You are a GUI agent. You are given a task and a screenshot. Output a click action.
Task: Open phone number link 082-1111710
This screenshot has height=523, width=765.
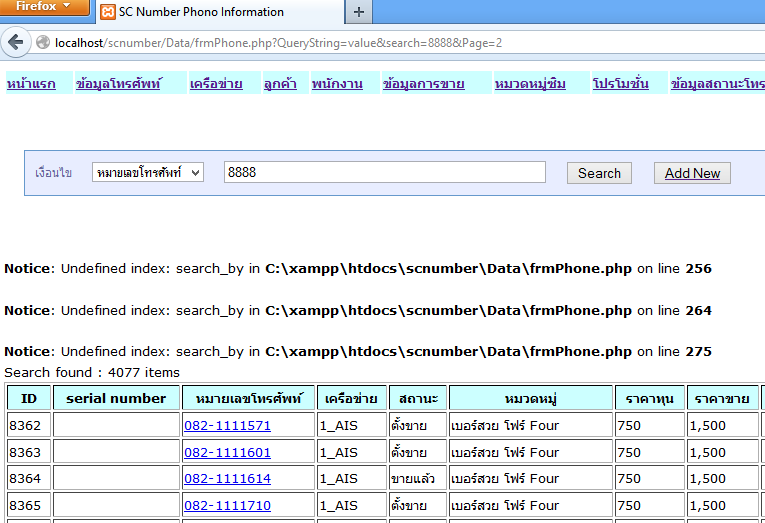(227, 505)
